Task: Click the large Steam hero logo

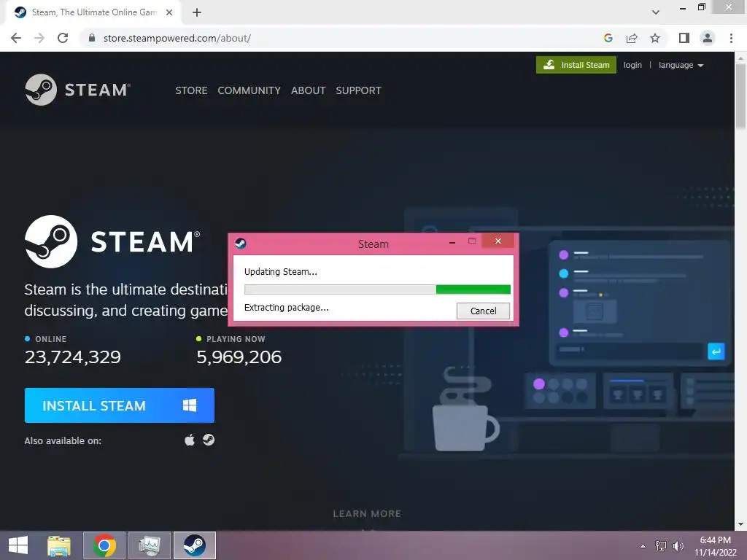Action: pos(112,241)
